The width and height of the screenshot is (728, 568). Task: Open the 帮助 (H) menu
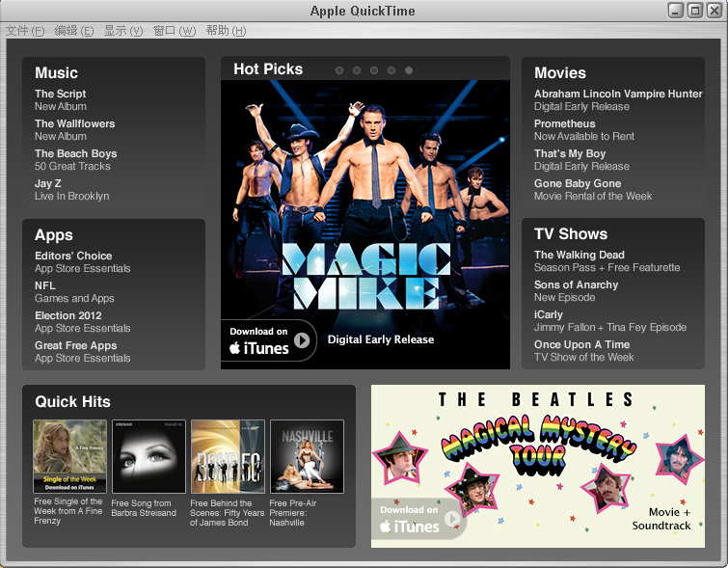pos(226,31)
